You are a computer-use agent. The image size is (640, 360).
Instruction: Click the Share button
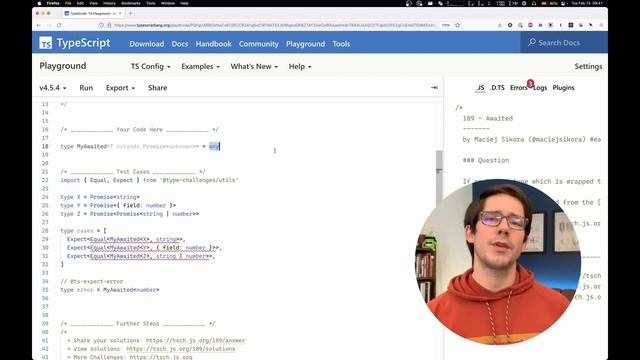[x=158, y=88]
